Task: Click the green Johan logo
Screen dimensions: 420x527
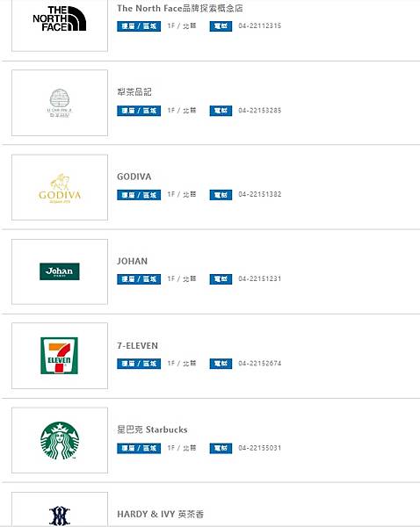Action: click(x=60, y=271)
